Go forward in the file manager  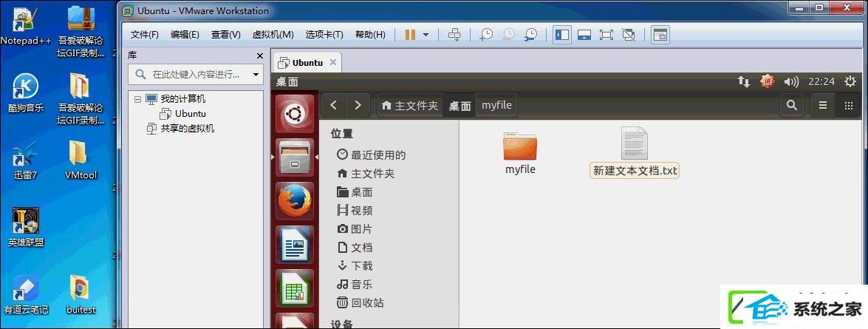pyautogui.click(x=358, y=105)
